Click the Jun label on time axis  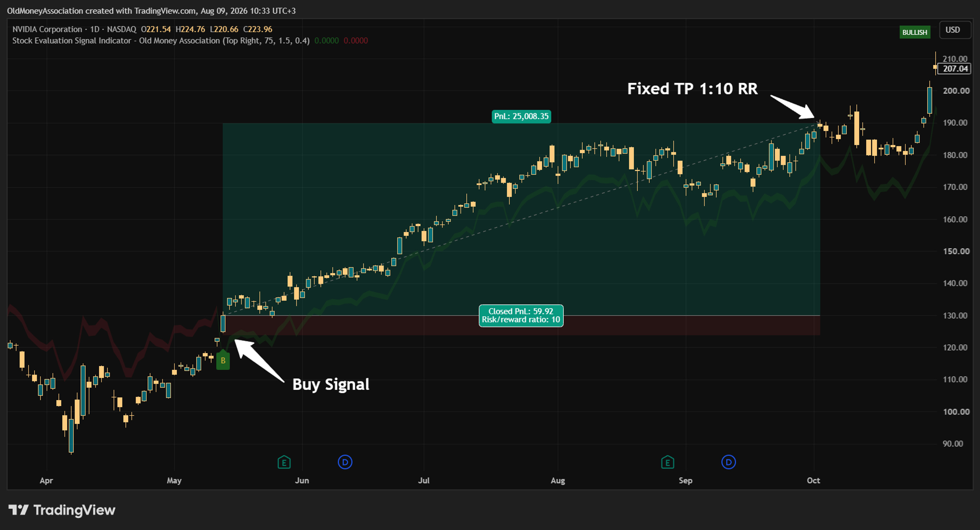302,481
